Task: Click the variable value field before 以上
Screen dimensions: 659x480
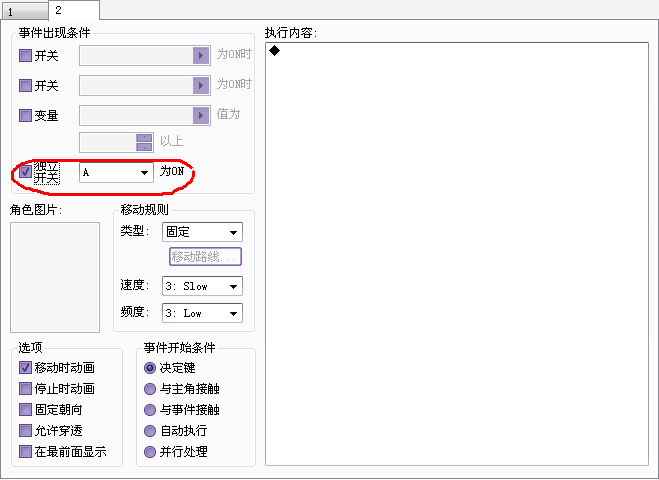Action: pyautogui.click(x=108, y=142)
